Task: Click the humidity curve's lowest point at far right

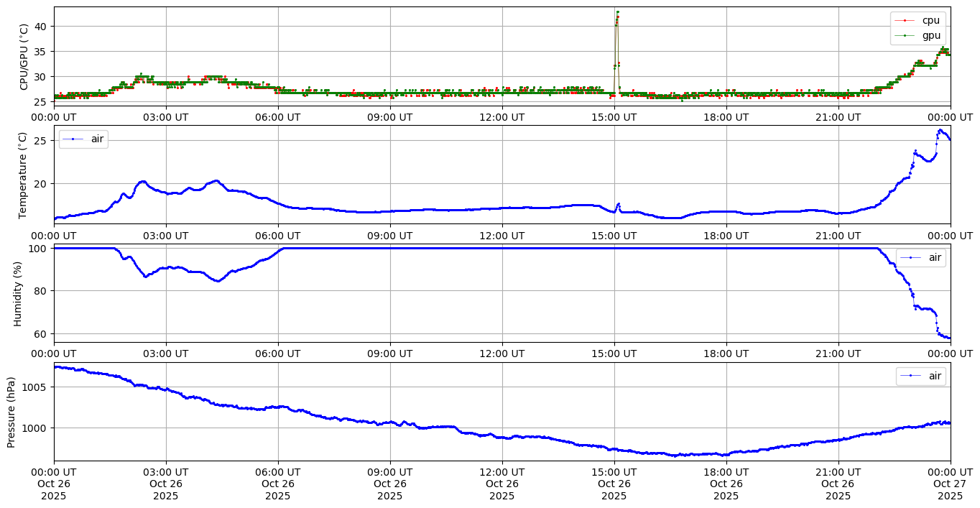Action: coord(948,338)
